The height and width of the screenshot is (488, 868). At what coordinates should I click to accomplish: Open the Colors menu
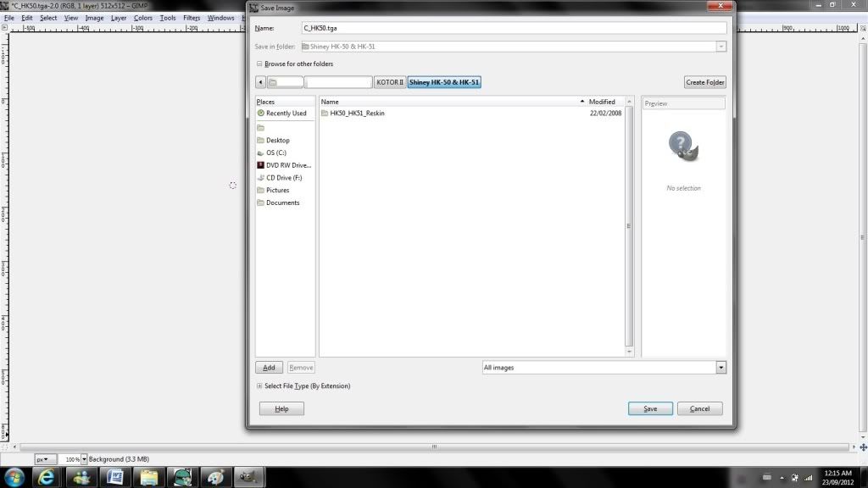[143, 18]
